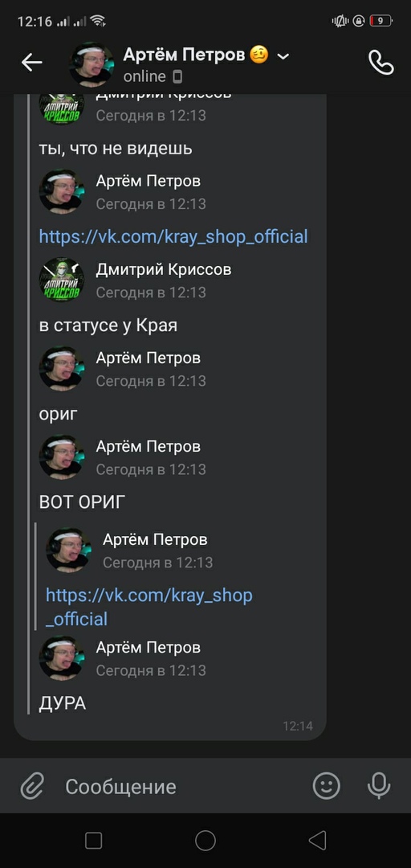Open the emoji smiley picker
This screenshot has height=868, width=411.
click(x=327, y=785)
